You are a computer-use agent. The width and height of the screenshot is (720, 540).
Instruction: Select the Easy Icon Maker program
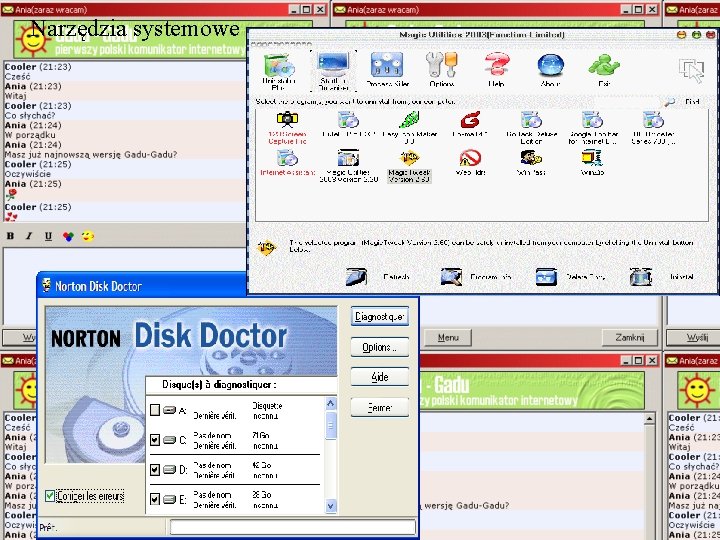click(x=410, y=128)
